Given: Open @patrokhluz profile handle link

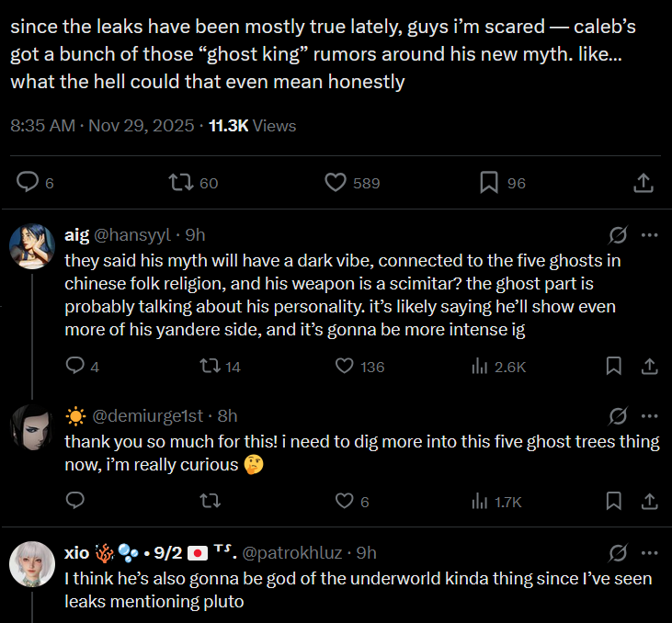Looking at the screenshot, I should pos(293,552).
